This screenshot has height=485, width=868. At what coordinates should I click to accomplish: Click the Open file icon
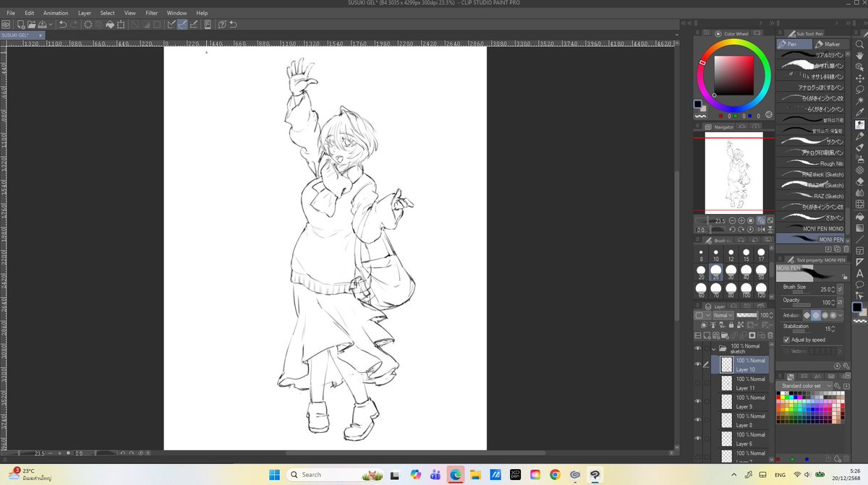pyautogui.click(x=32, y=25)
